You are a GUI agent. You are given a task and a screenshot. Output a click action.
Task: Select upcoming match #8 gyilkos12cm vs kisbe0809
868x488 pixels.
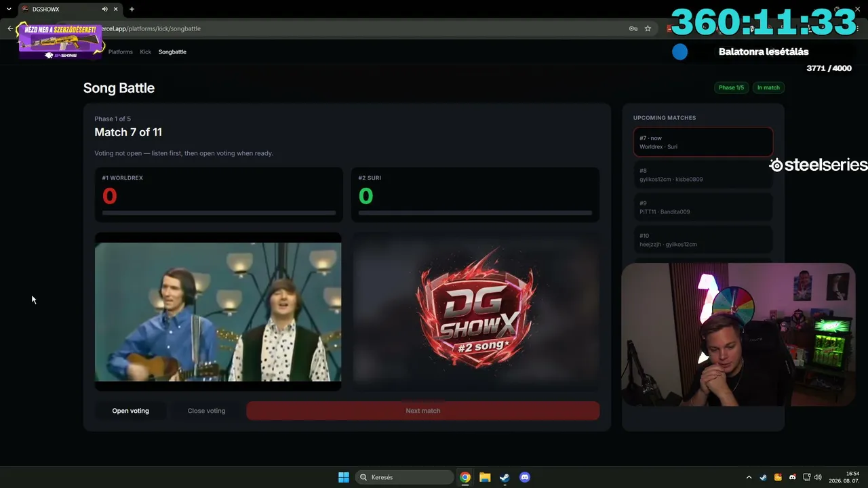(x=703, y=175)
